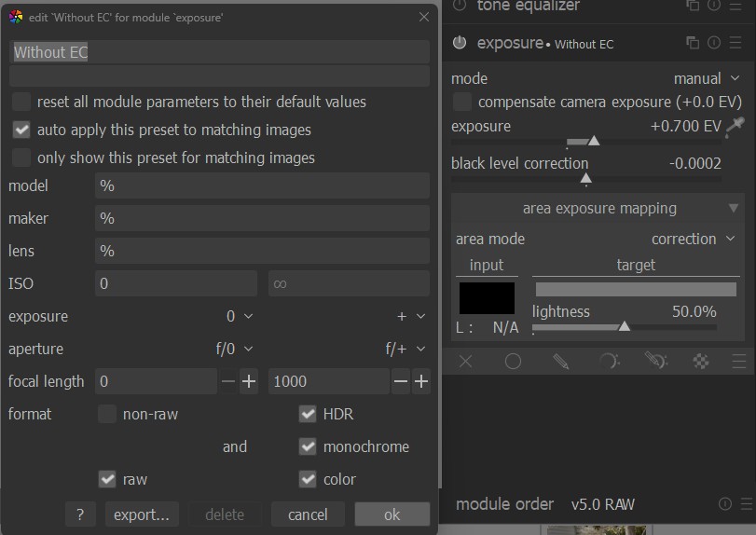This screenshot has height=535, width=756.
Task: Activate the exposure color picker eyedropper
Action: tap(736, 127)
